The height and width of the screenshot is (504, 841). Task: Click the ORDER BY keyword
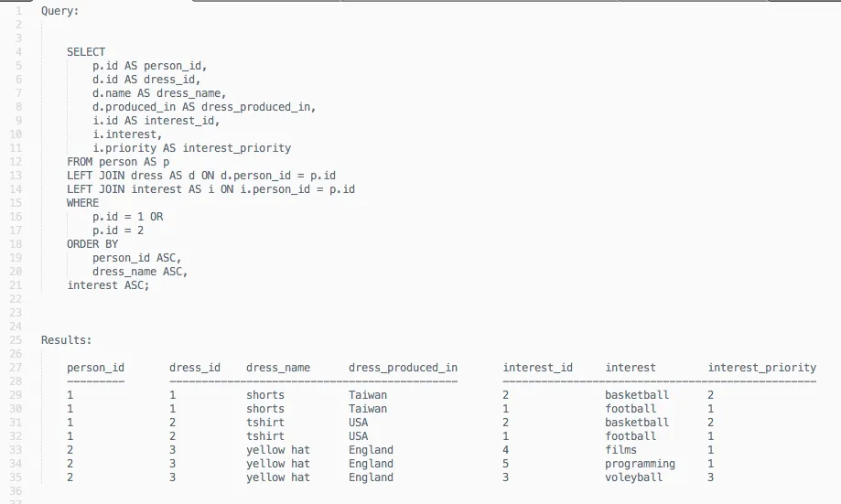[x=92, y=244]
